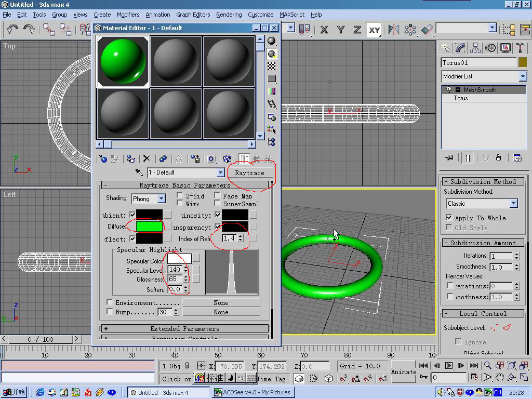Image resolution: width=532 pixels, height=399 pixels.
Task: Open the Motion panel tab icon
Action: click(x=490, y=48)
